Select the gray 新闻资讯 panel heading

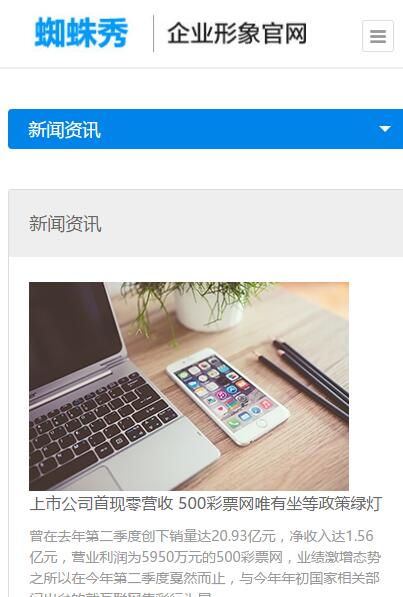(x=65, y=223)
